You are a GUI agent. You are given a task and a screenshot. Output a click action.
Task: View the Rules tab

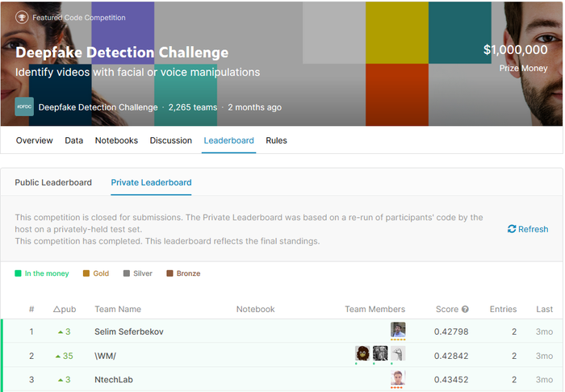point(276,140)
